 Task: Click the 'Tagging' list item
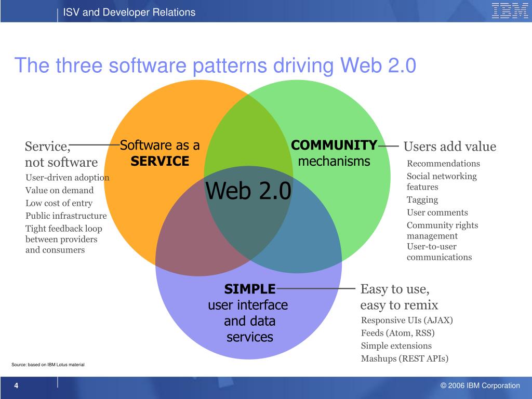point(422,200)
